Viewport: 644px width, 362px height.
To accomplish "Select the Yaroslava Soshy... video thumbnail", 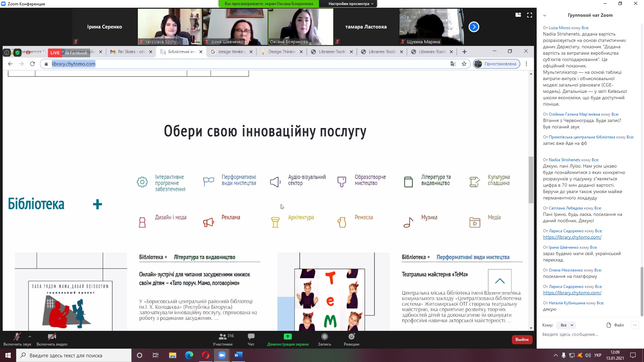I will 170,27.
